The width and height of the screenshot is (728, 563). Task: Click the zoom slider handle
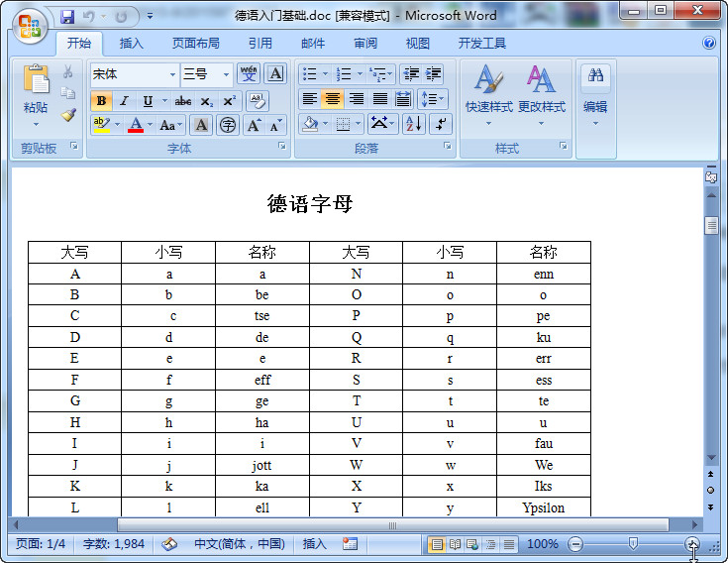(633, 543)
